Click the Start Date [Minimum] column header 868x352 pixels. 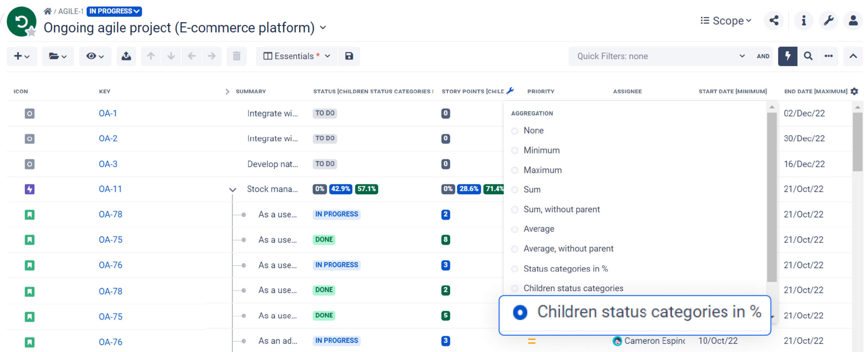(733, 92)
